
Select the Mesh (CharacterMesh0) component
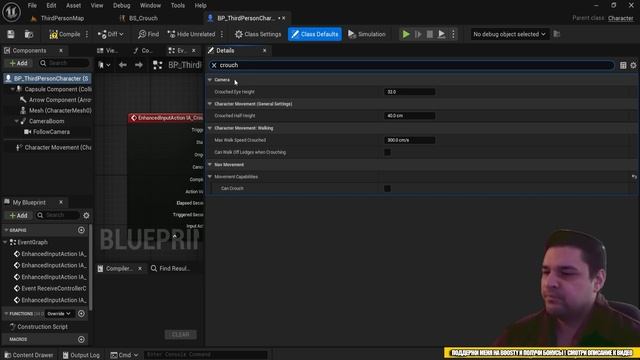[x=56, y=111]
